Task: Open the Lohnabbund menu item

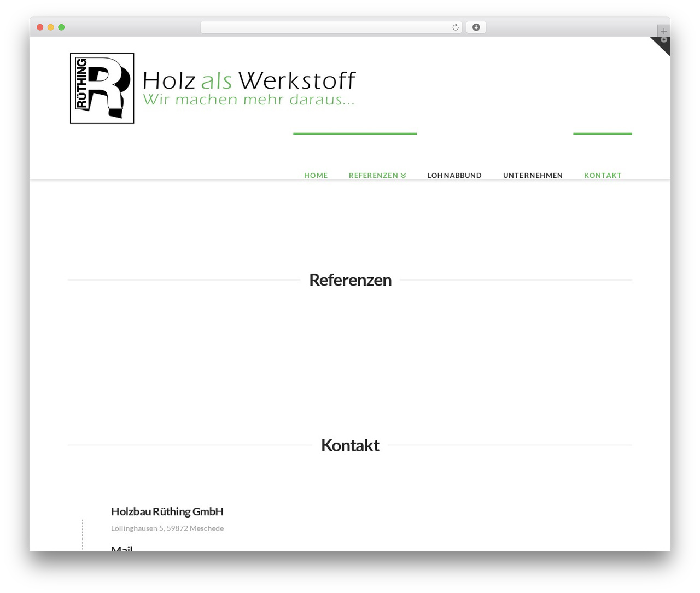Action: coord(454,176)
